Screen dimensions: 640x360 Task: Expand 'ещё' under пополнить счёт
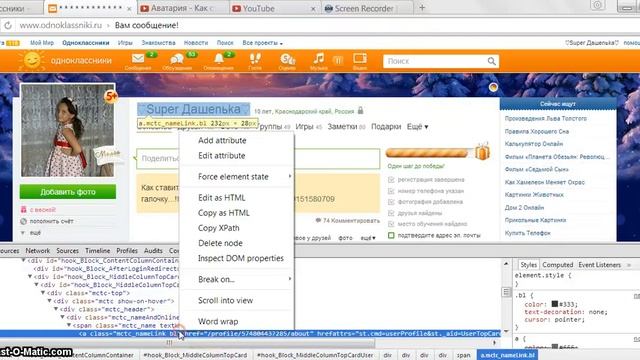click(31, 233)
